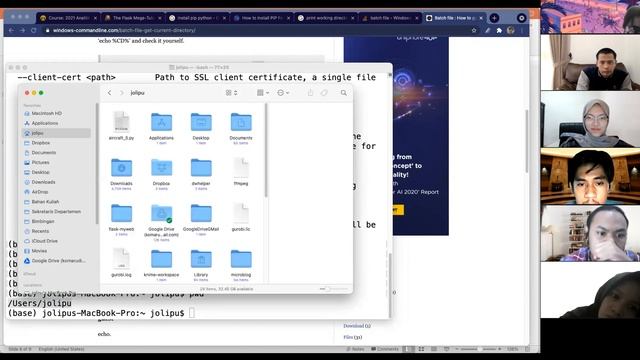Select Bahan Kuliah in Finder sidebar
This screenshot has width=640, height=360.
coord(45,202)
